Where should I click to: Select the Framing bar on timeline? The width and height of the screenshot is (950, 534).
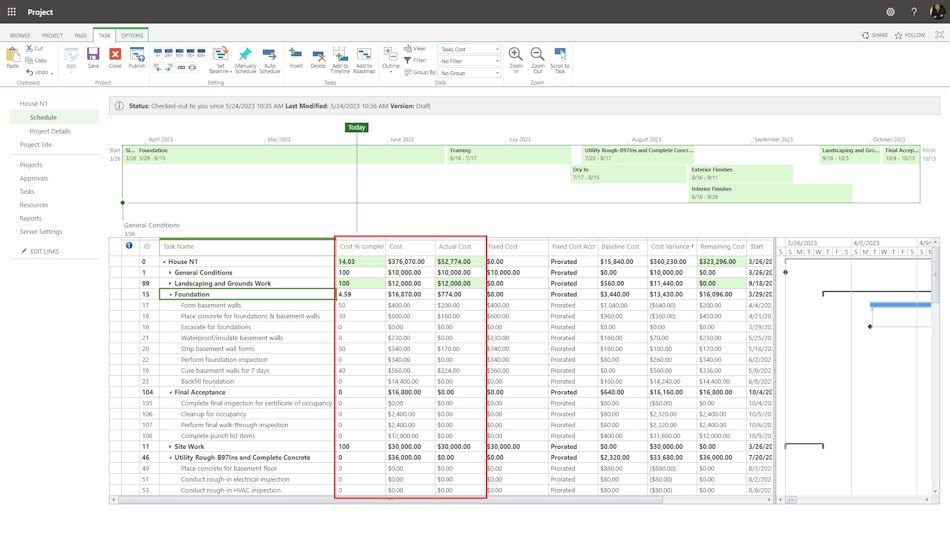509,155
